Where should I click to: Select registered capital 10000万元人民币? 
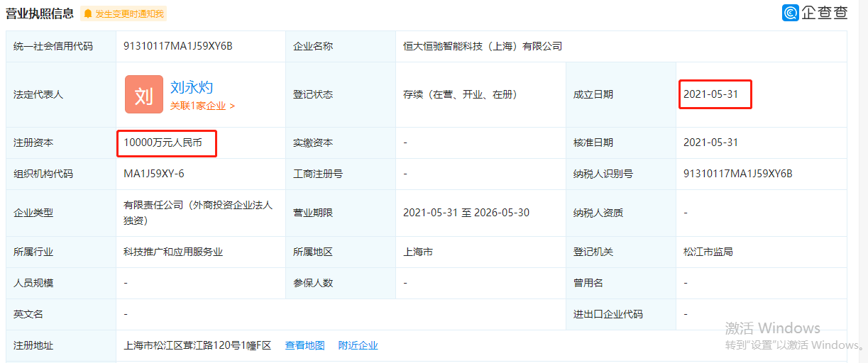[163, 143]
